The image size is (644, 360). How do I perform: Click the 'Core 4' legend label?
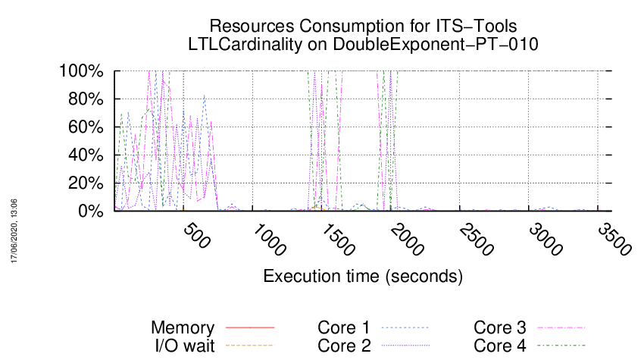tap(500, 346)
